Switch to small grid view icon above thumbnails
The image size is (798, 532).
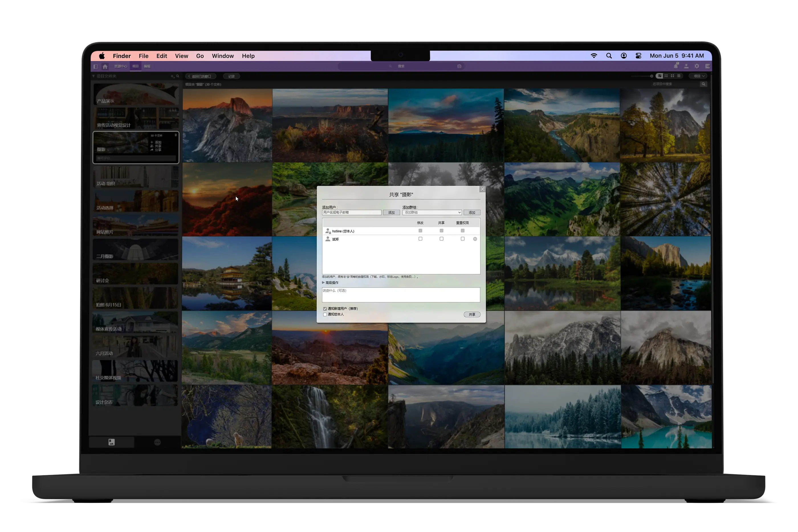point(666,76)
